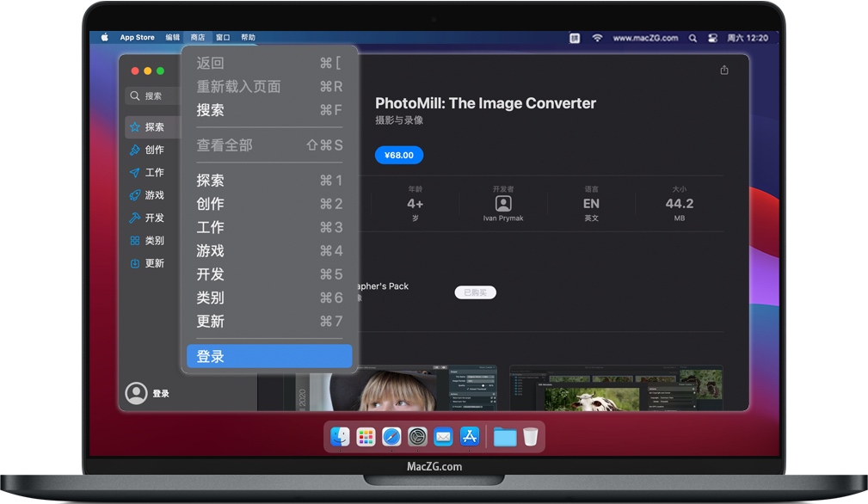The width and height of the screenshot is (868, 504).
Task: Open Spotlight search in menu bar
Action: [693, 38]
